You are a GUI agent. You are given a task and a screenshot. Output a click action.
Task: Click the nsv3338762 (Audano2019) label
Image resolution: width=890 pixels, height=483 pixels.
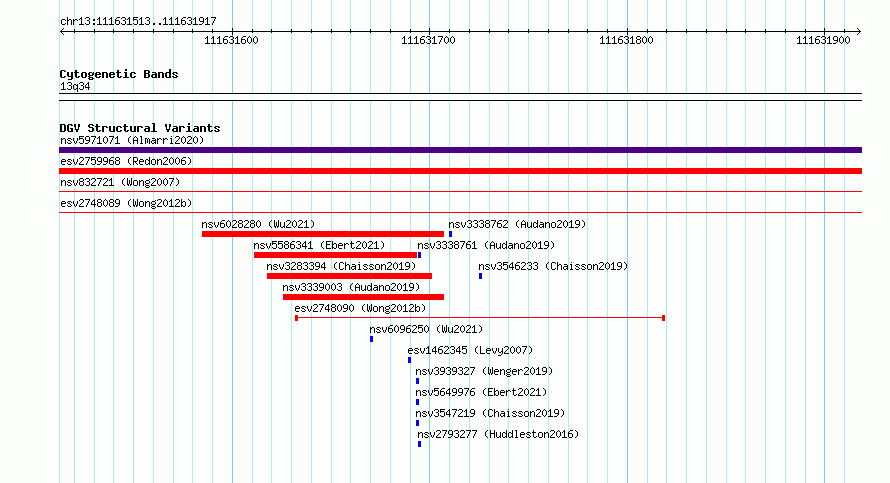click(517, 224)
